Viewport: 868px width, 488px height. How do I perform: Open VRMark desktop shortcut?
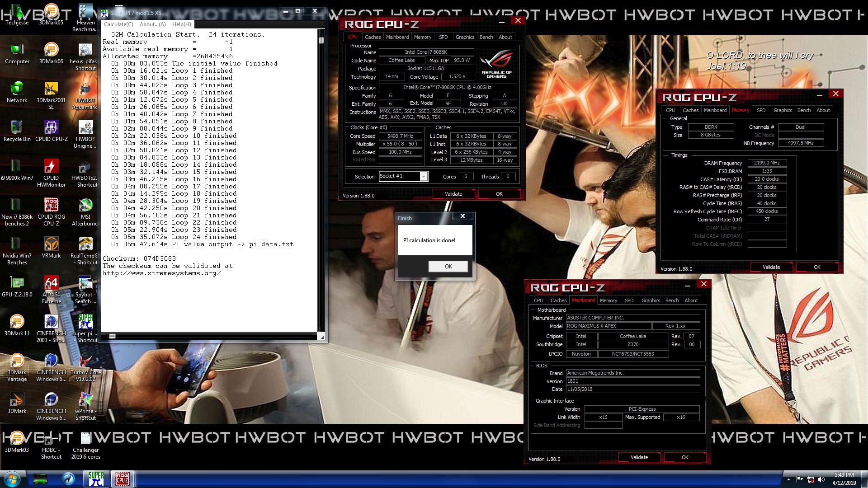(x=51, y=248)
